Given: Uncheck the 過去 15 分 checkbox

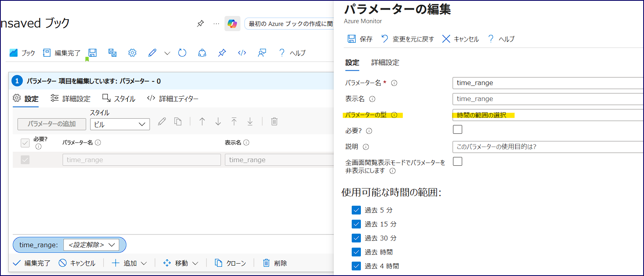Looking at the screenshot, I should coord(356,224).
